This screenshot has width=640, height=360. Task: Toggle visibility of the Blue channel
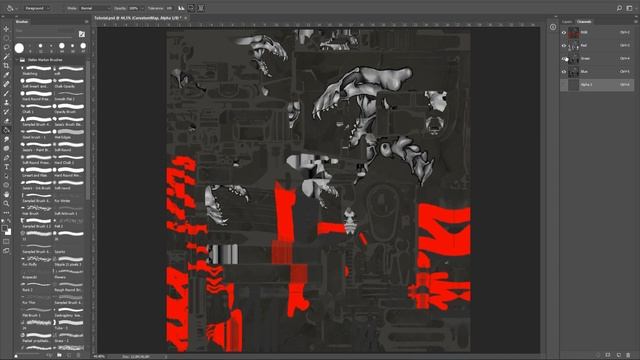[x=564, y=72]
